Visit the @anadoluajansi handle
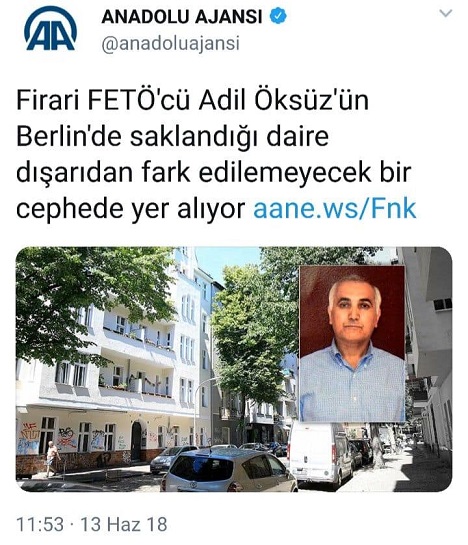Screen dimensions: 468x545 [x=170, y=44]
